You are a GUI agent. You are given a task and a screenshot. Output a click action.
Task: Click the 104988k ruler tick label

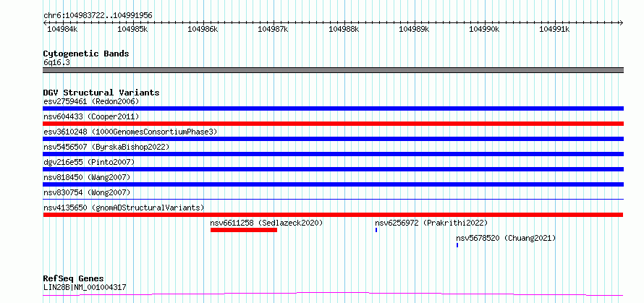[x=344, y=29]
